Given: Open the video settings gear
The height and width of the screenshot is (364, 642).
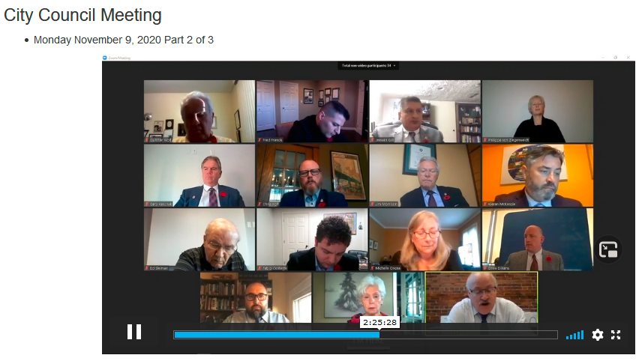Looking at the screenshot, I should pos(597,335).
